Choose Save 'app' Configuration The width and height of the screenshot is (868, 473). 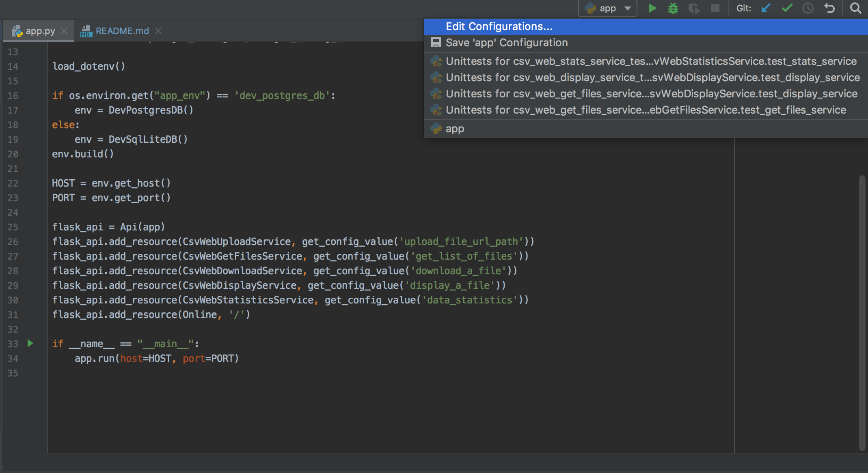tap(506, 43)
